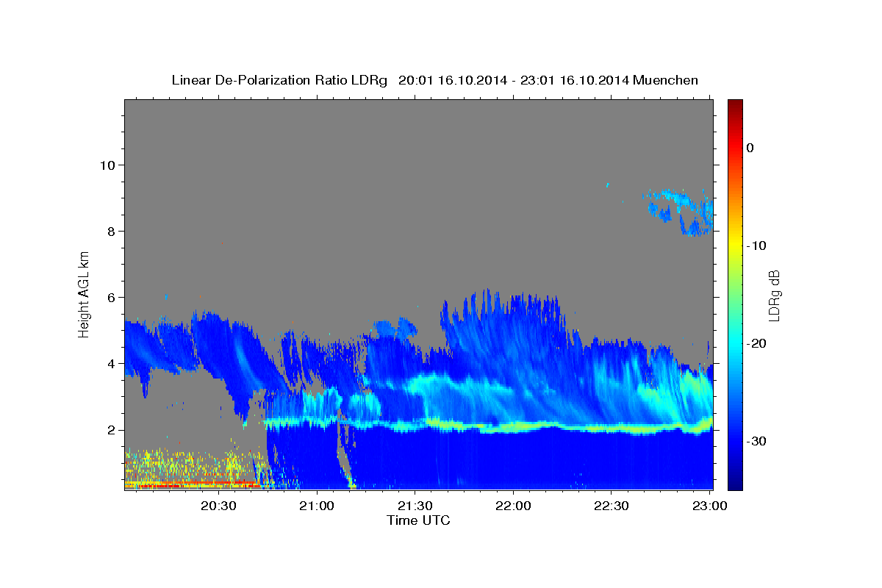Click the "Height AGL km" y-axis label
The image size is (882, 588).
click(x=84, y=294)
